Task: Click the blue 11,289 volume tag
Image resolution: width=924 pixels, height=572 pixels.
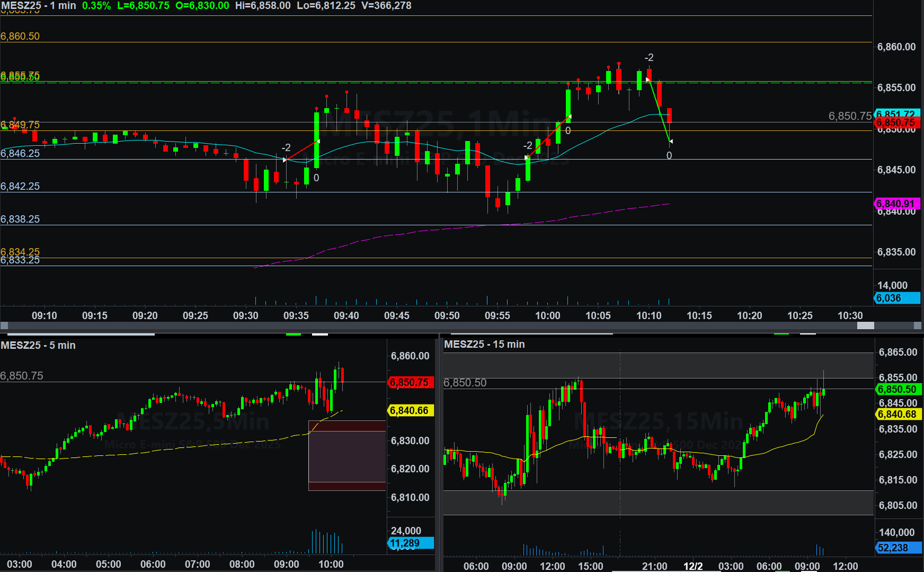Action: pyautogui.click(x=410, y=543)
